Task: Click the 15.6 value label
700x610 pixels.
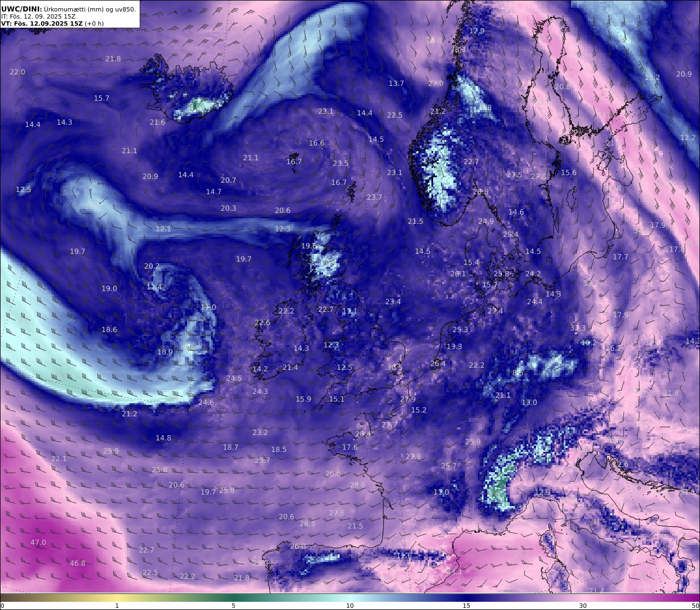Action: tap(569, 173)
